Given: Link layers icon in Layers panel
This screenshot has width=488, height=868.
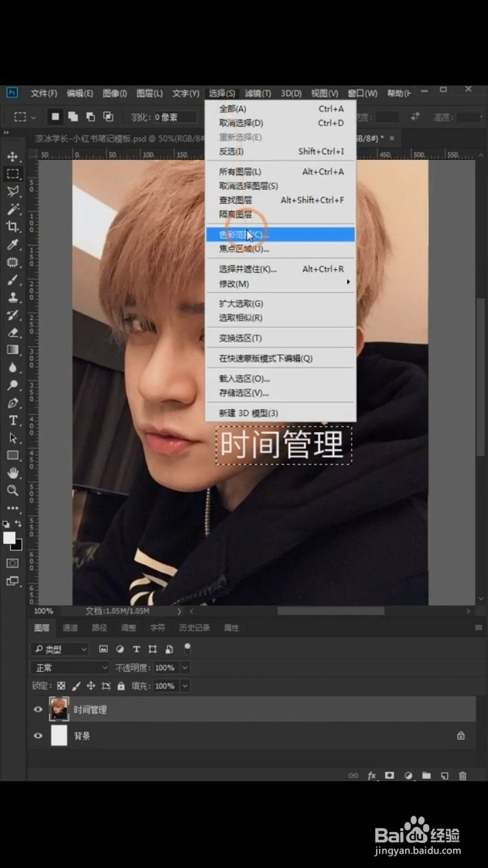Looking at the screenshot, I should click(353, 775).
